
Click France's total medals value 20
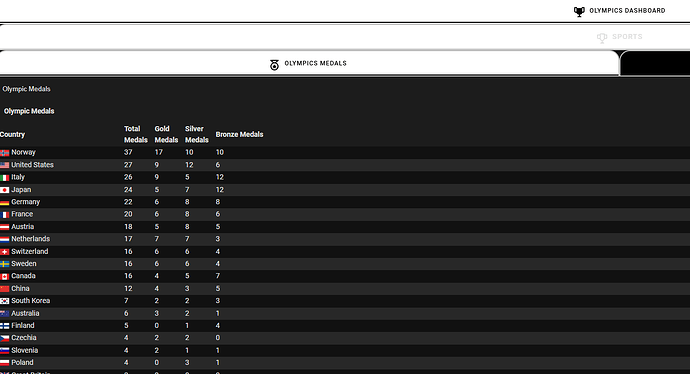[x=128, y=214]
